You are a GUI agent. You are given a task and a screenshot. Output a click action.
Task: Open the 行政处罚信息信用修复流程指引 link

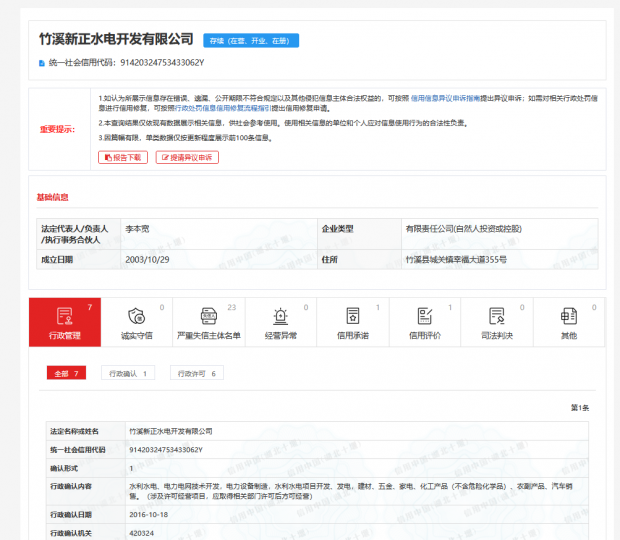[223, 108]
